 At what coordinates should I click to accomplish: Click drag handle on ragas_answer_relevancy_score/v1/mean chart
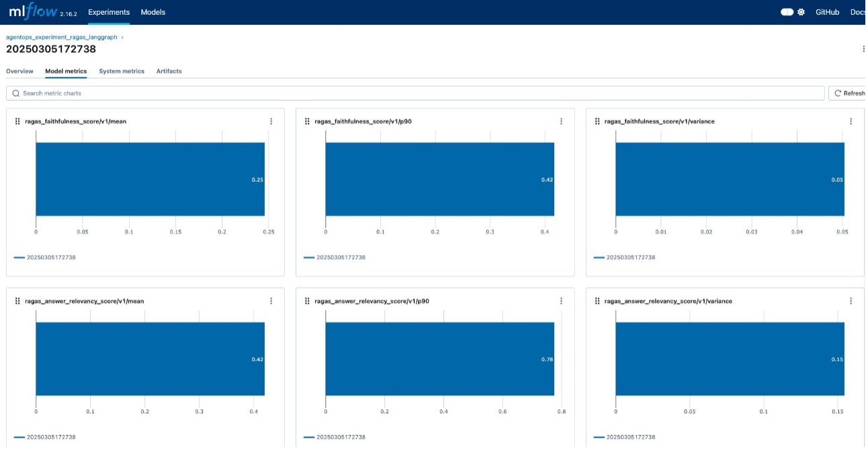pyautogui.click(x=17, y=301)
